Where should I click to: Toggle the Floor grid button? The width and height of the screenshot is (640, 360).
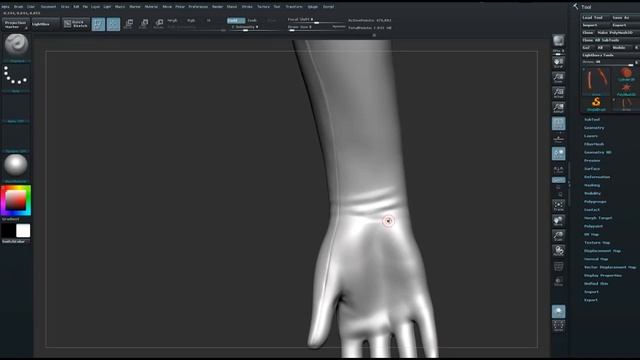tap(558, 139)
